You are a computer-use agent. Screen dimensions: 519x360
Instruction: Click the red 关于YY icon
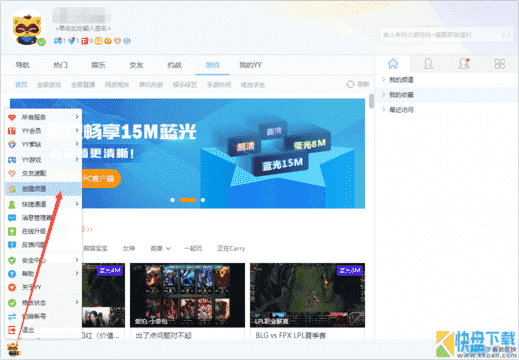tap(12, 287)
